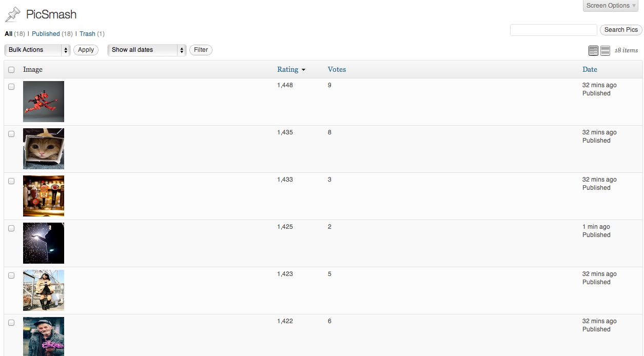This screenshot has width=644, height=356.
Task: Check the row rated 1,448
Action: click(11, 87)
